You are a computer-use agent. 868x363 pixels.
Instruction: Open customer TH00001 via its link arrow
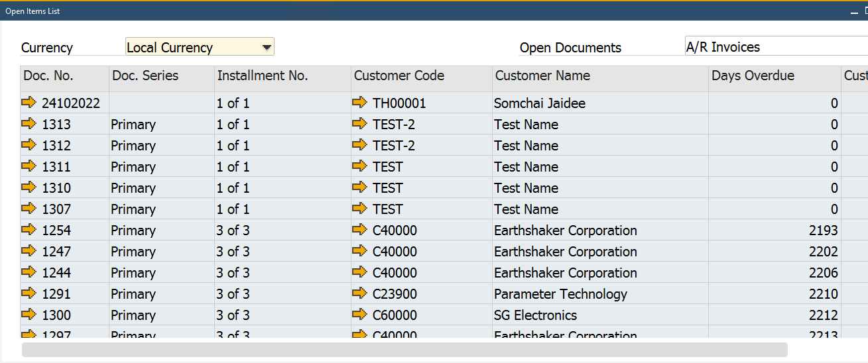click(x=359, y=103)
